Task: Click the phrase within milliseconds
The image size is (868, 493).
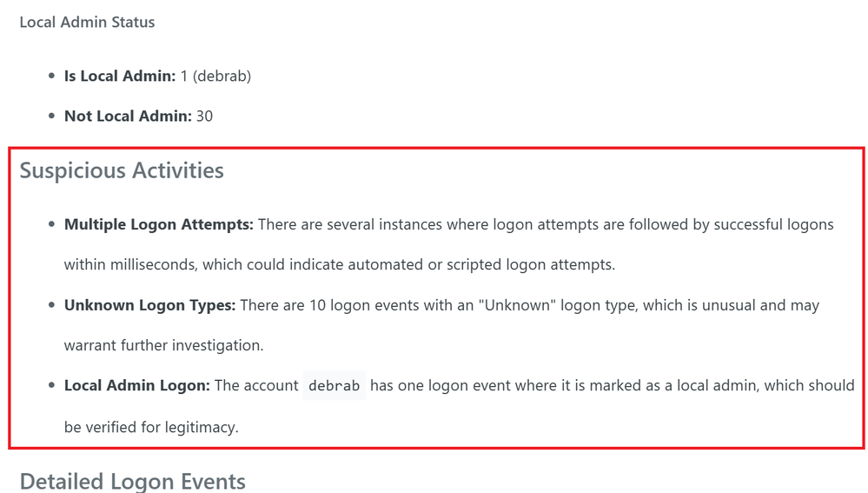Action: point(130,265)
